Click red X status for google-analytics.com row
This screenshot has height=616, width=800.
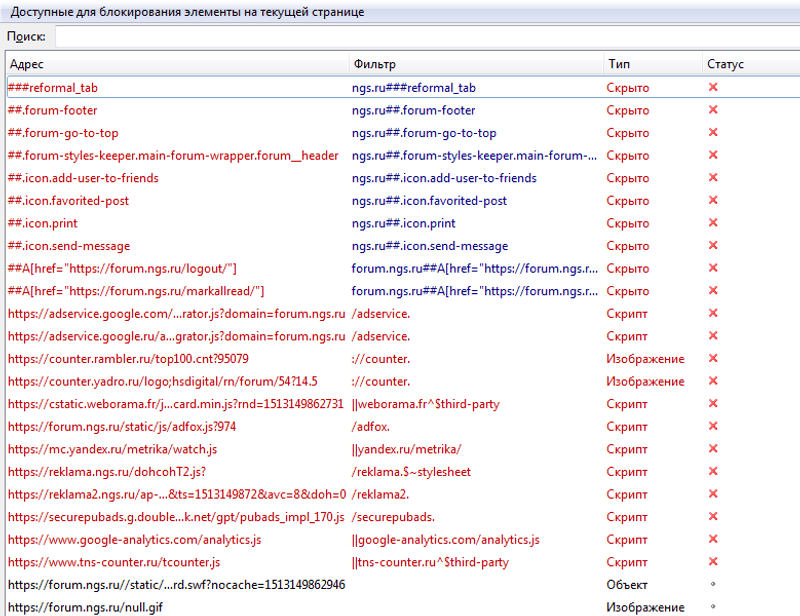tap(713, 539)
